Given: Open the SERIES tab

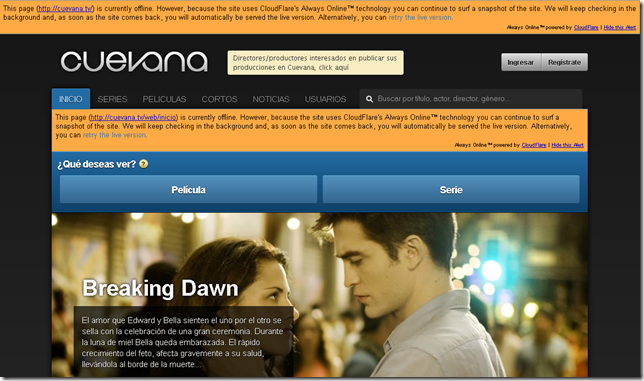Looking at the screenshot, I should (112, 99).
